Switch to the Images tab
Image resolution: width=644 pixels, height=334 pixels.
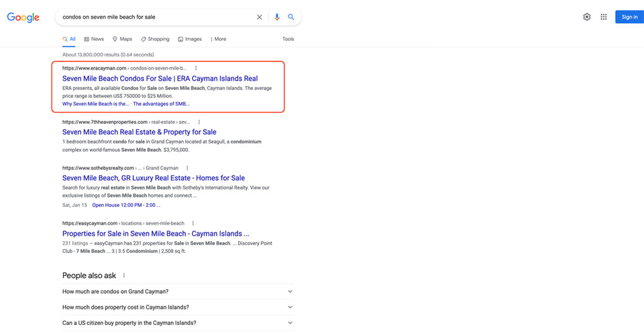pos(190,39)
